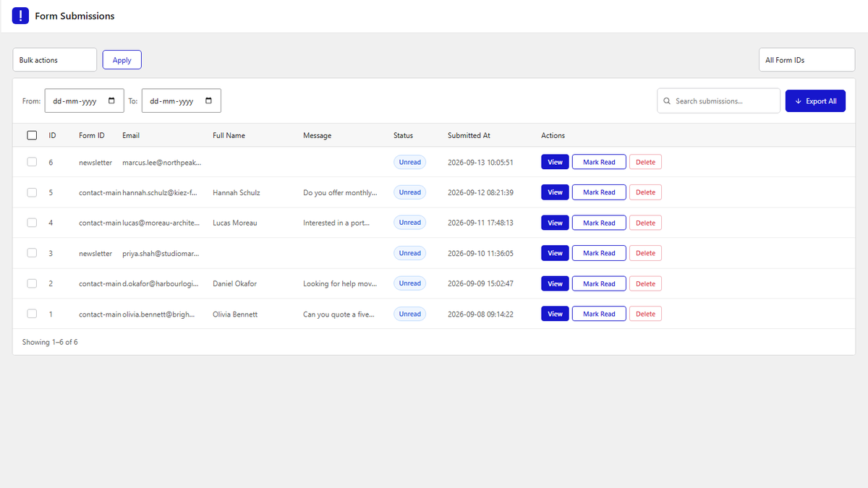The height and width of the screenshot is (488, 868).
Task: Mark marcus.lee submission as read
Action: 599,162
